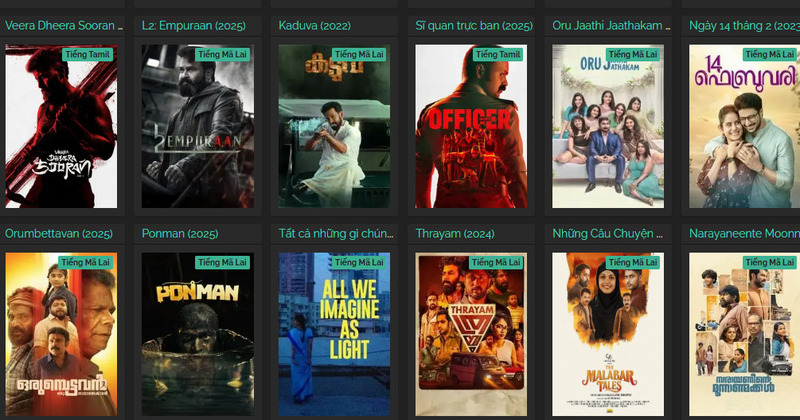The height and width of the screenshot is (420, 800).
Task: Open the Oru Jaathi Jaathakam poster
Action: pos(608,126)
